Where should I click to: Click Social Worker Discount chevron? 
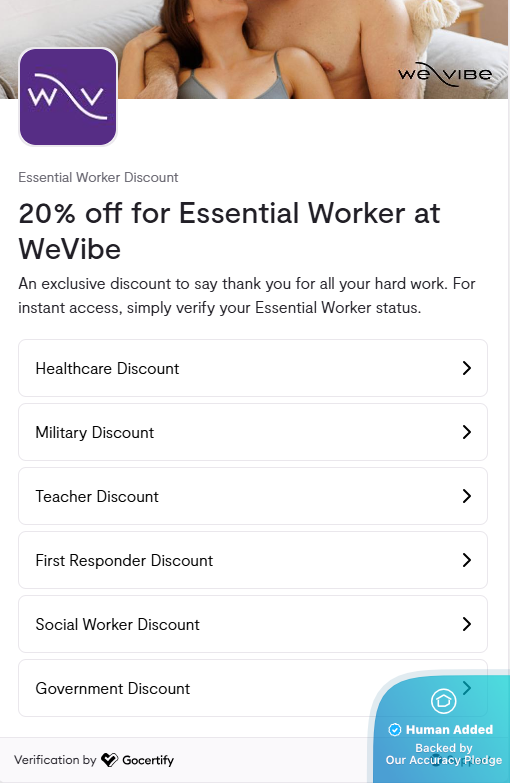coord(467,624)
